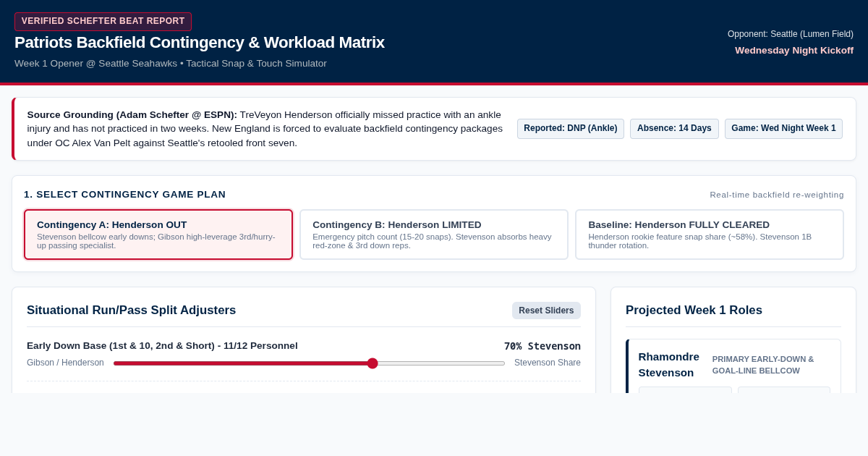Click the Wednesday Night Kickoff label
The image size is (868, 456).
click(794, 51)
